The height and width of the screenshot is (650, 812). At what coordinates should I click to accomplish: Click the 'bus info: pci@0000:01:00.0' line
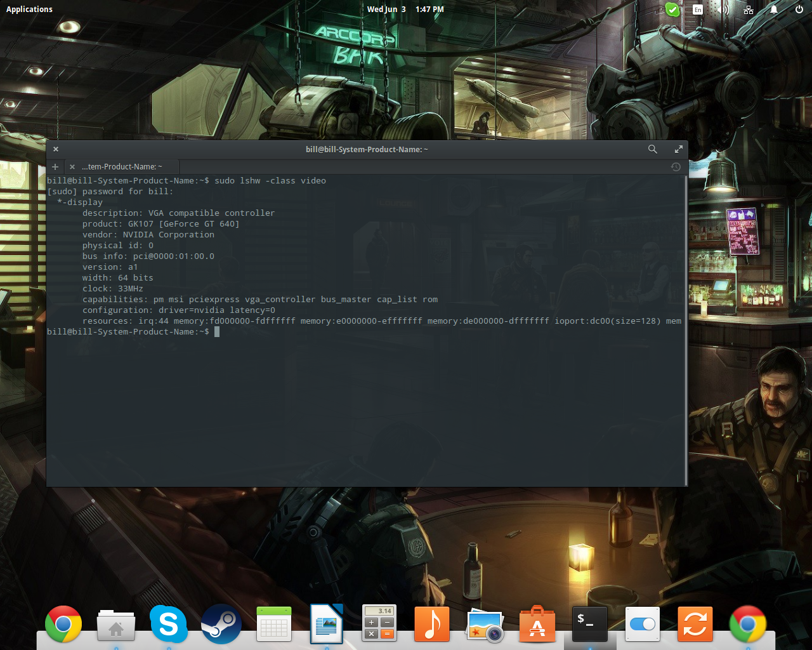pos(148,256)
